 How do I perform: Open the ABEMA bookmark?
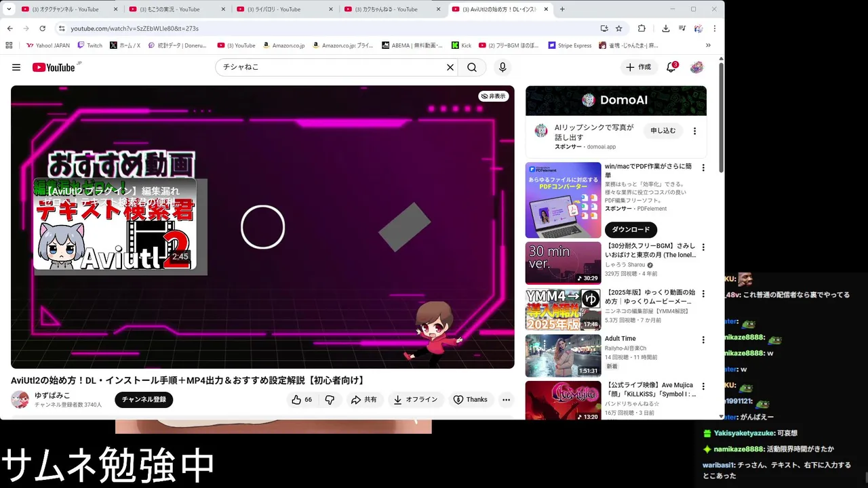[412, 45]
